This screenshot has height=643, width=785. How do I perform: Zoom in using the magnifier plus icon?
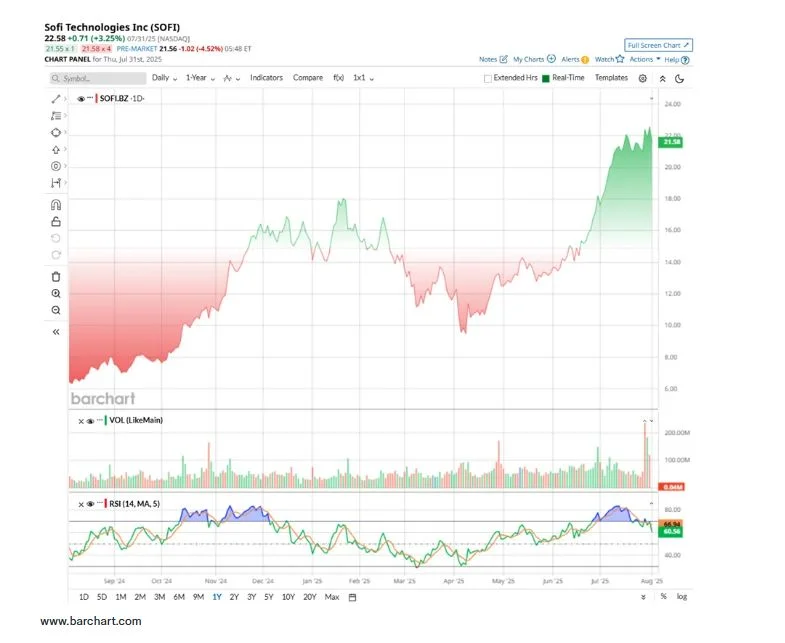tap(56, 293)
